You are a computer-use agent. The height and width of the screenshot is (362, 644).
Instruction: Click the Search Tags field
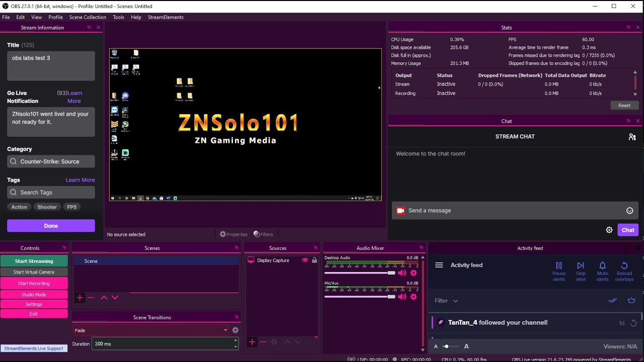point(51,193)
